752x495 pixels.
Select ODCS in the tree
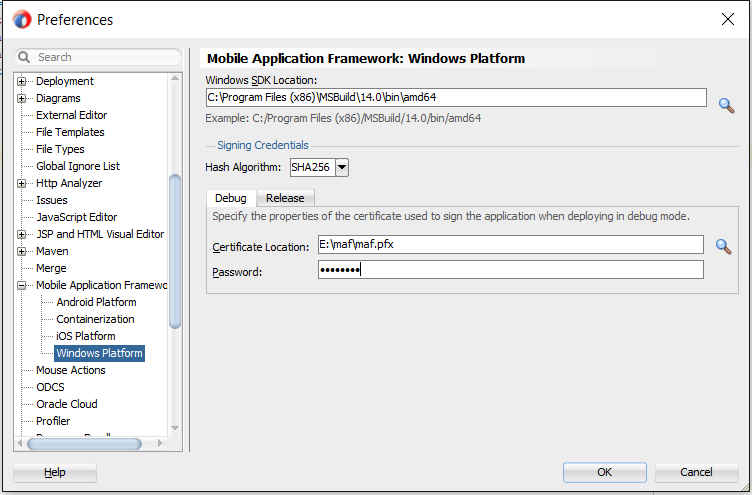[50, 387]
